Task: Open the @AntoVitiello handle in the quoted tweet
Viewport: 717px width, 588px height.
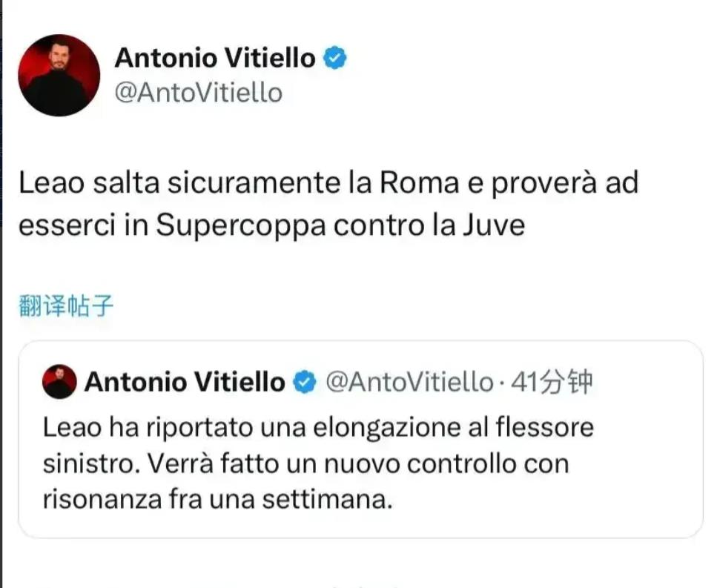Action: (x=410, y=382)
